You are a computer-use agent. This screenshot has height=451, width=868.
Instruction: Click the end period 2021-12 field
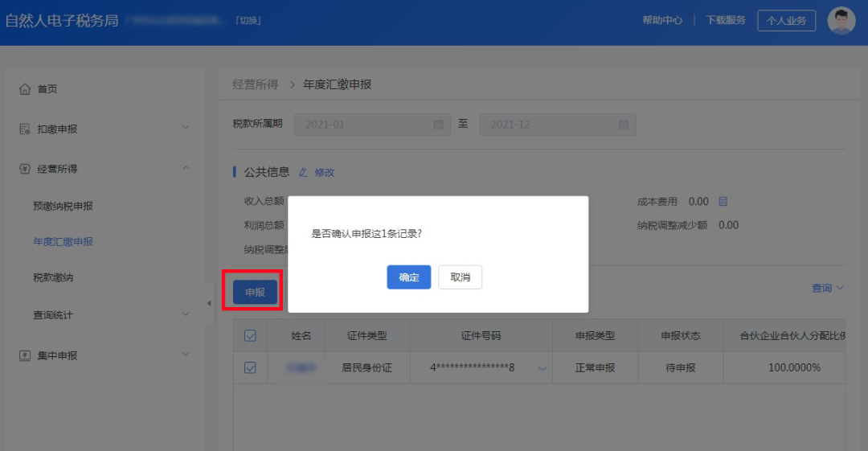coord(558,125)
